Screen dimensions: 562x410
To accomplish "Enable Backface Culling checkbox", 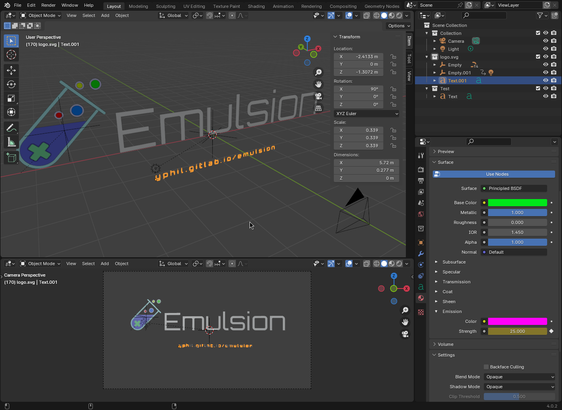I will click(x=486, y=367).
